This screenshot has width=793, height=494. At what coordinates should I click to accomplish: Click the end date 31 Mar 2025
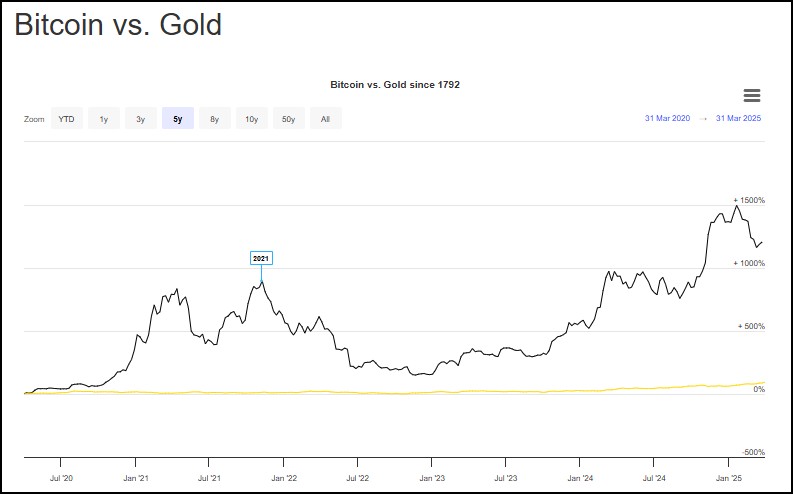[x=739, y=119]
